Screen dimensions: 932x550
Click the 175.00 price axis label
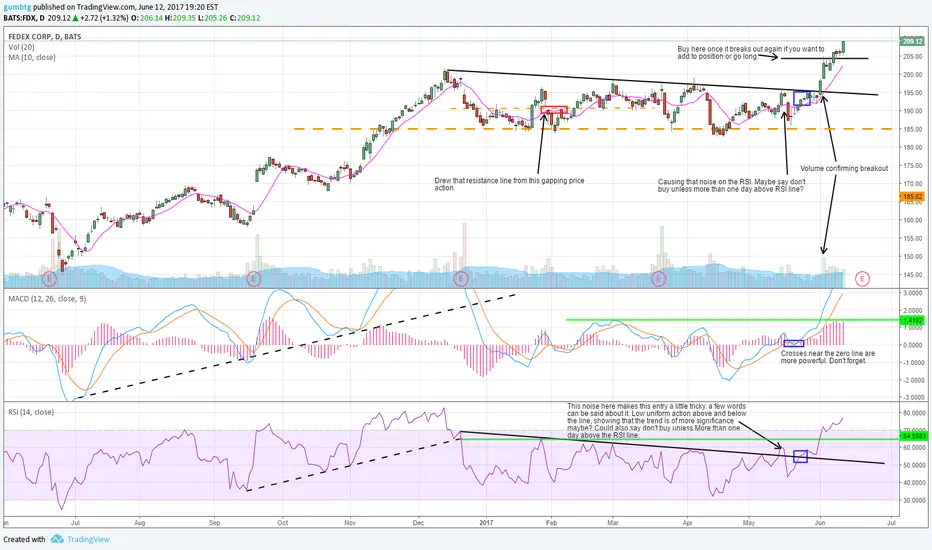point(912,165)
